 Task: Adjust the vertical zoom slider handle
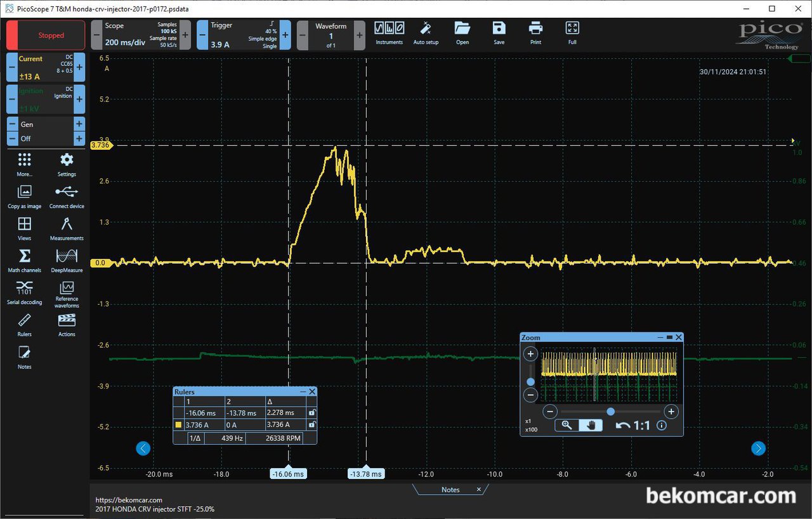click(530, 381)
